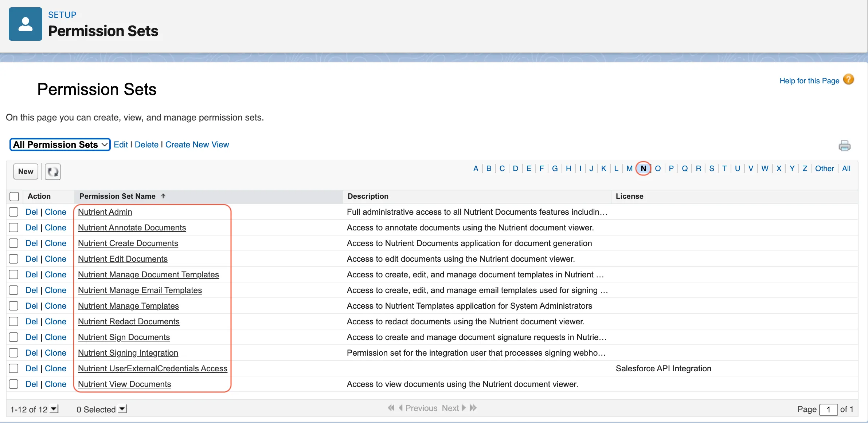Click Salesforce API Integration license cell

pyautogui.click(x=664, y=368)
